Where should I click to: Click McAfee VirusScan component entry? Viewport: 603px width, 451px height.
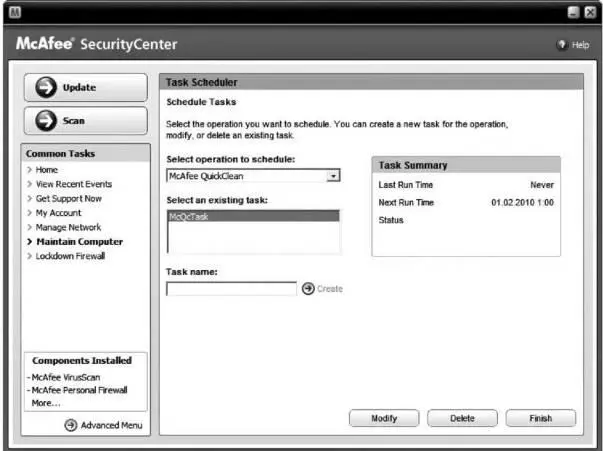tap(66, 377)
